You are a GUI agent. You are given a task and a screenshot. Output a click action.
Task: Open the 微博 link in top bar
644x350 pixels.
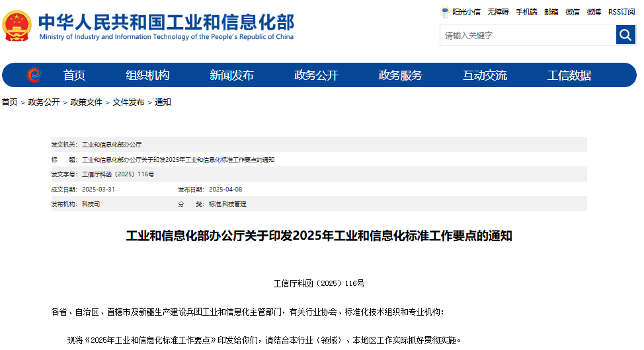[594, 12]
